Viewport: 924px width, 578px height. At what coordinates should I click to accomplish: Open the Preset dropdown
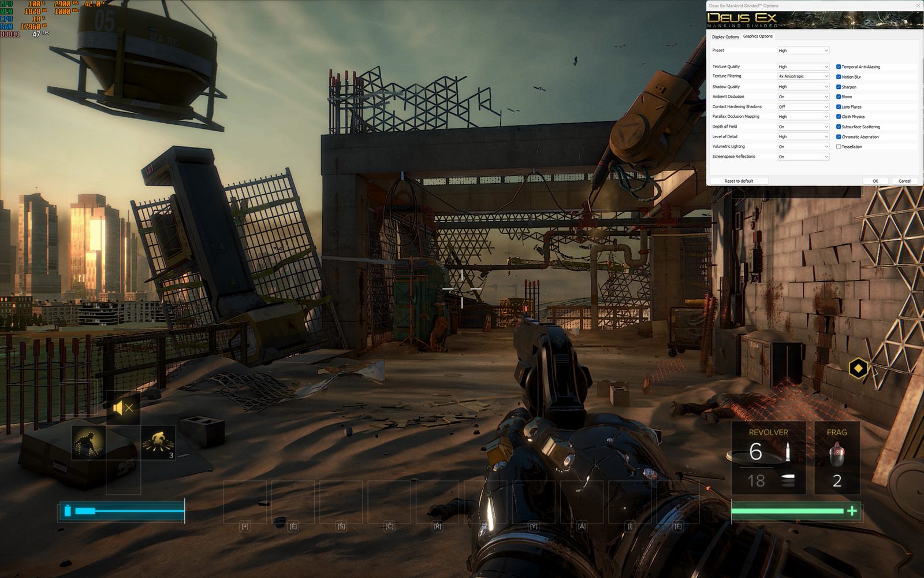coord(803,51)
